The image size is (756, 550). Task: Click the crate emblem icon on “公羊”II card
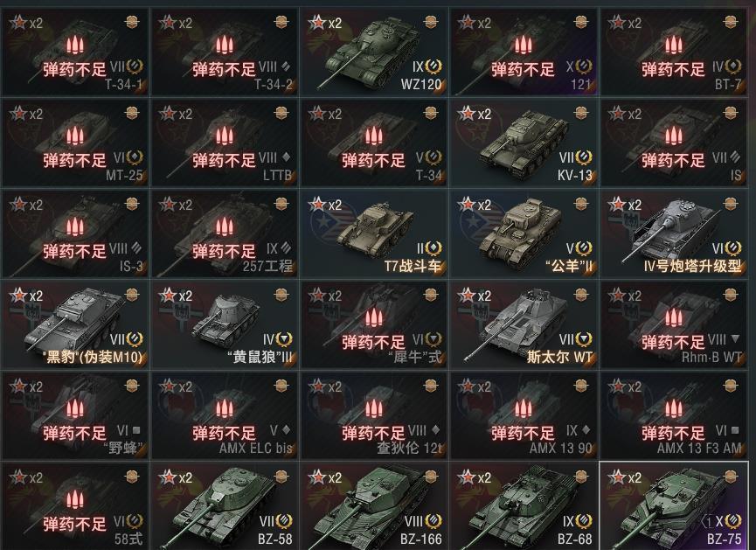581,204
